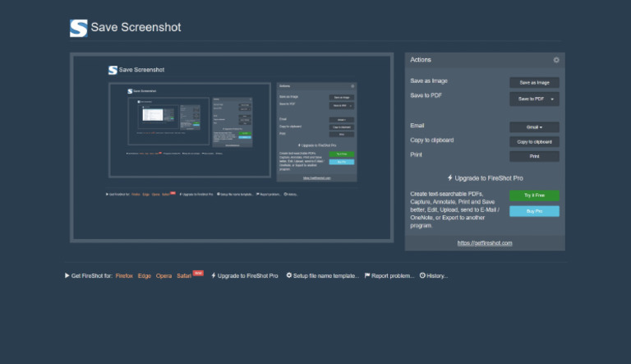This screenshot has width=631, height=364.
Task: Click the Save Screenshot page title
Action: [x=136, y=27]
